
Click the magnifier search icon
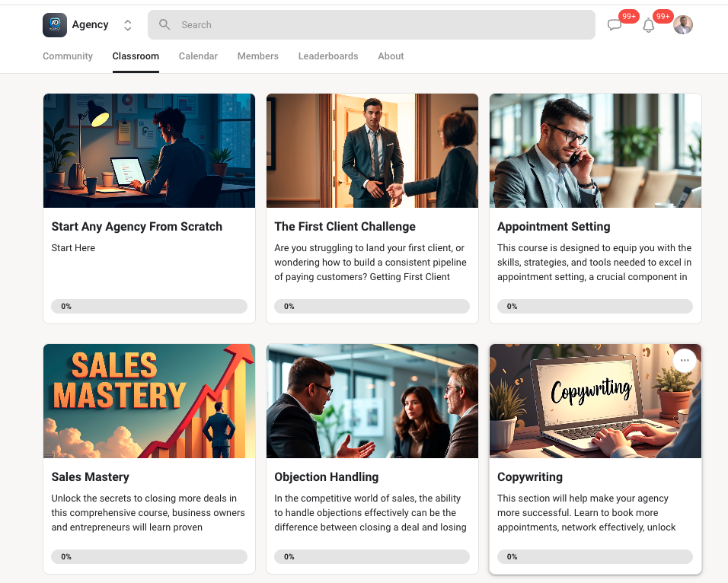(x=164, y=24)
